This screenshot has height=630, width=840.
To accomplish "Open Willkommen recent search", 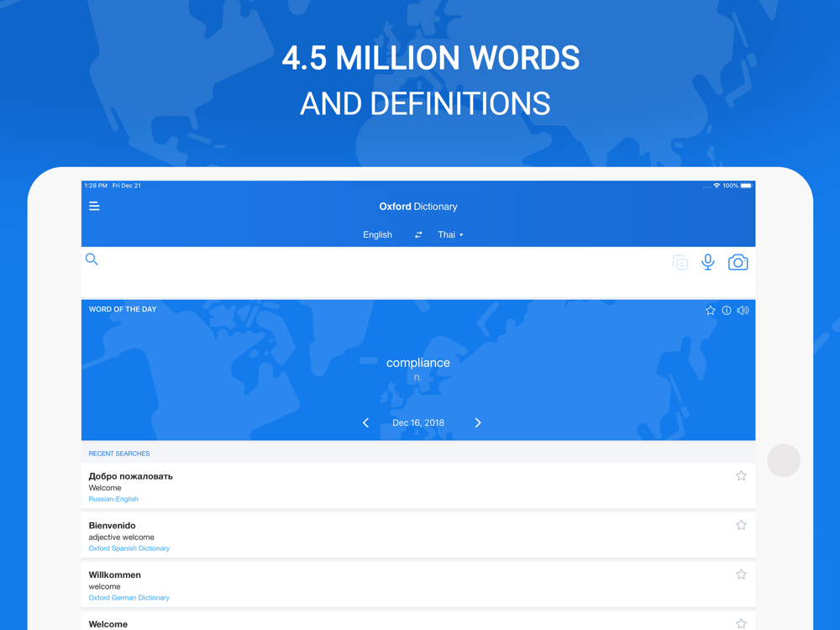I will pyautogui.click(x=418, y=585).
